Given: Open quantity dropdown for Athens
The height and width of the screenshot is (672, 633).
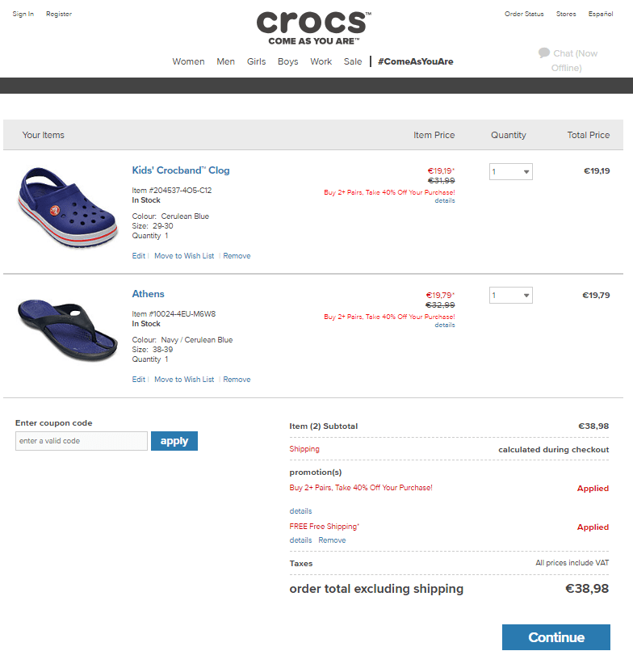Looking at the screenshot, I should point(510,295).
